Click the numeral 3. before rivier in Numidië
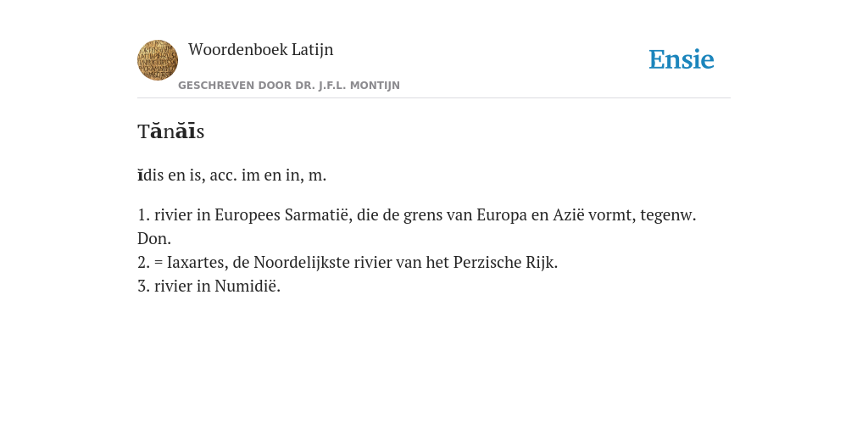 click(143, 287)
